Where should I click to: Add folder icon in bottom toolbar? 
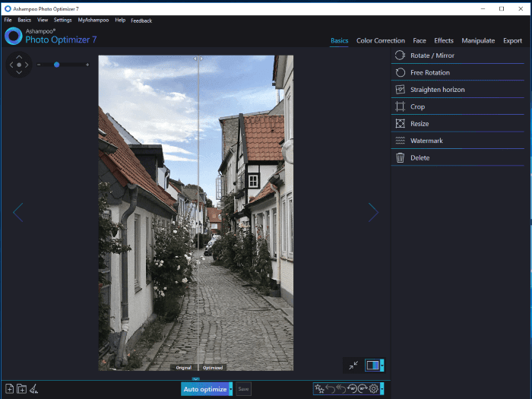pos(21,389)
